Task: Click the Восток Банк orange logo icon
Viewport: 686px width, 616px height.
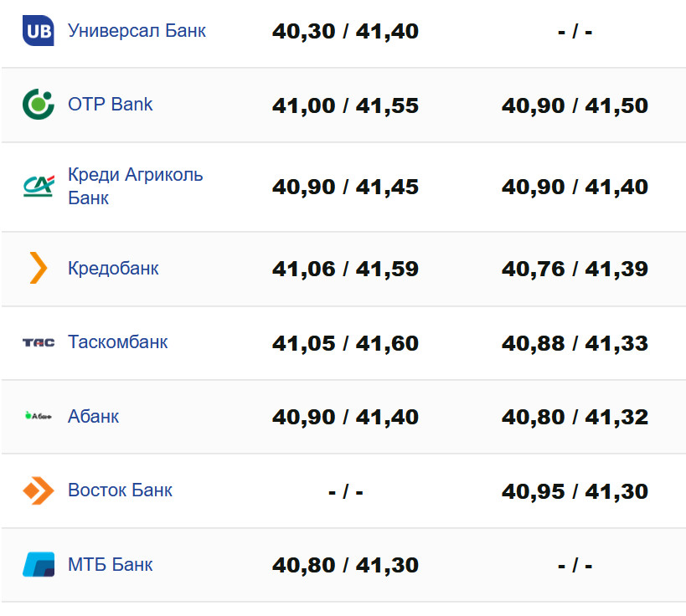Action: pyautogui.click(x=38, y=490)
